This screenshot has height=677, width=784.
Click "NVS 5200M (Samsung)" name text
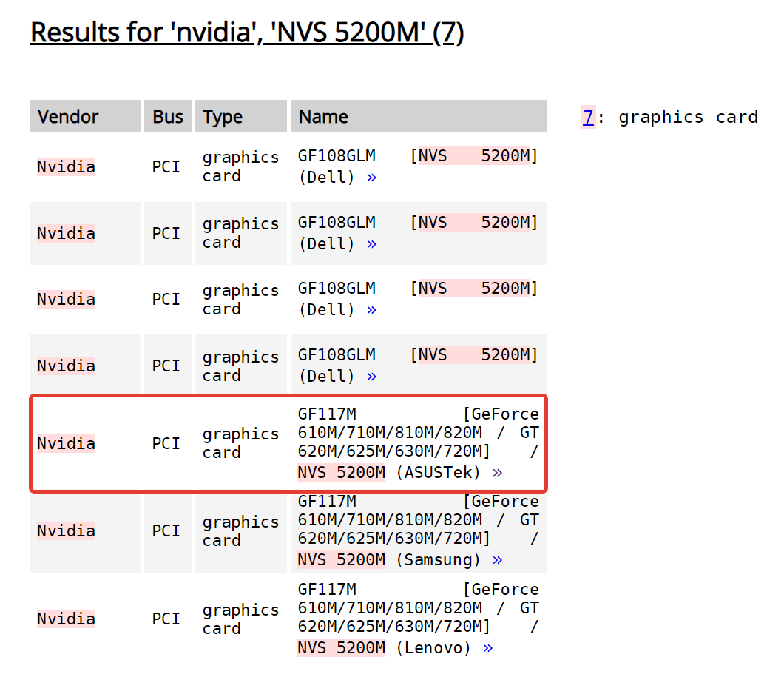(389, 560)
